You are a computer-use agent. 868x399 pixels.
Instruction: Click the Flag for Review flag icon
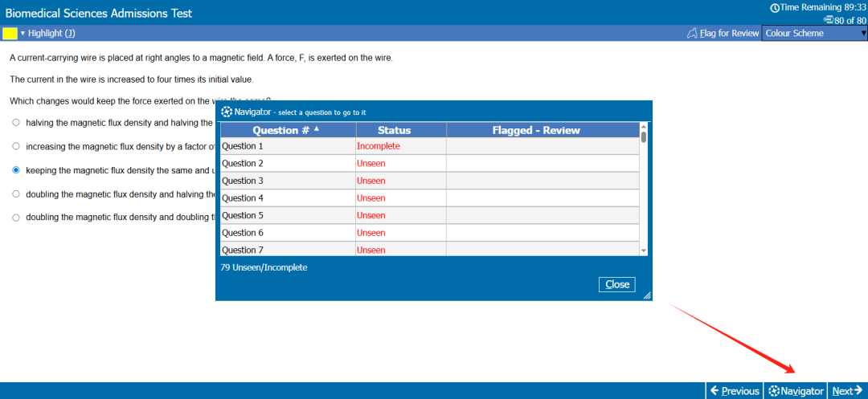(x=692, y=34)
